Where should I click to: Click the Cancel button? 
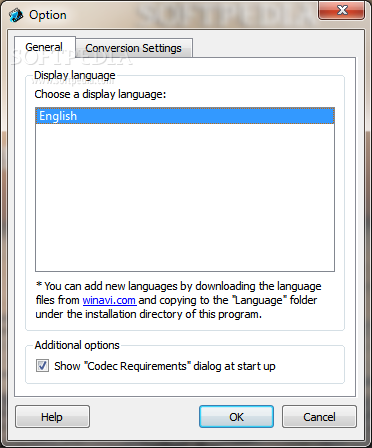tap(319, 417)
